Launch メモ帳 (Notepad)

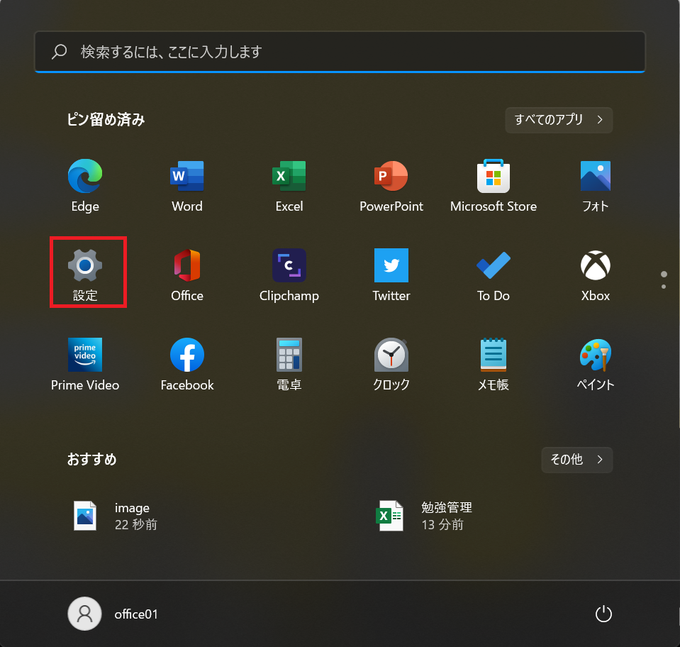tap(494, 364)
